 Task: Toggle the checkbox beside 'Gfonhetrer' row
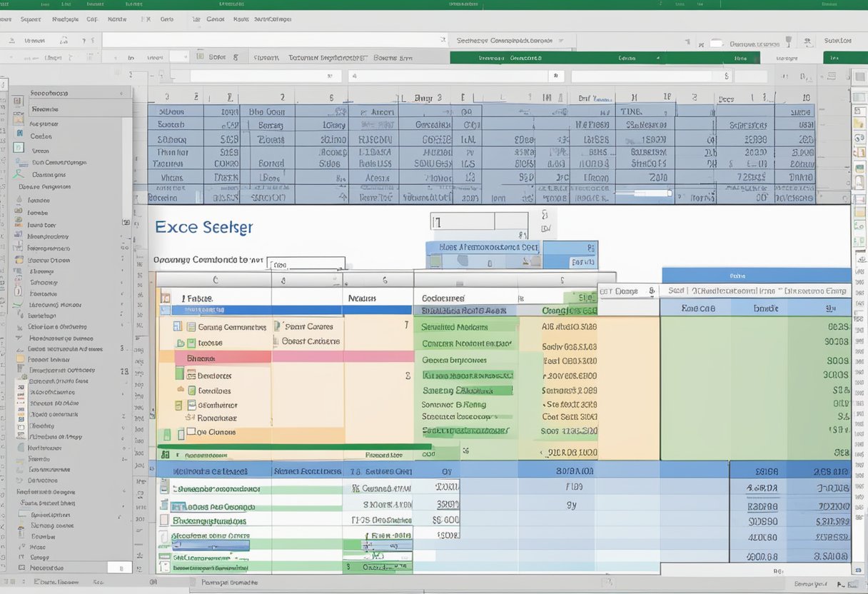coord(191,405)
